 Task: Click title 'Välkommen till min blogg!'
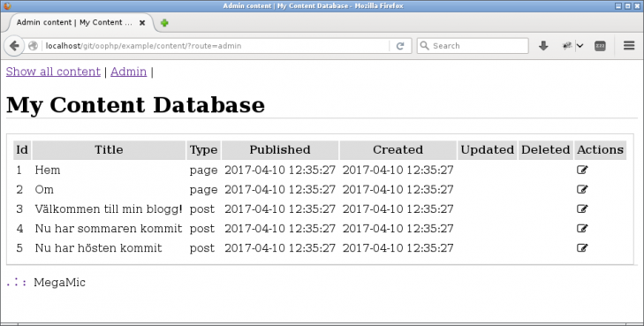[x=109, y=209]
